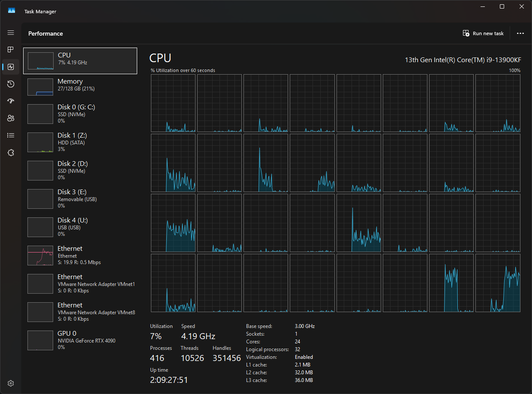
Task: Click the 2:09:27:51 up time value
Action: pyautogui.click(x=169, y=380)
